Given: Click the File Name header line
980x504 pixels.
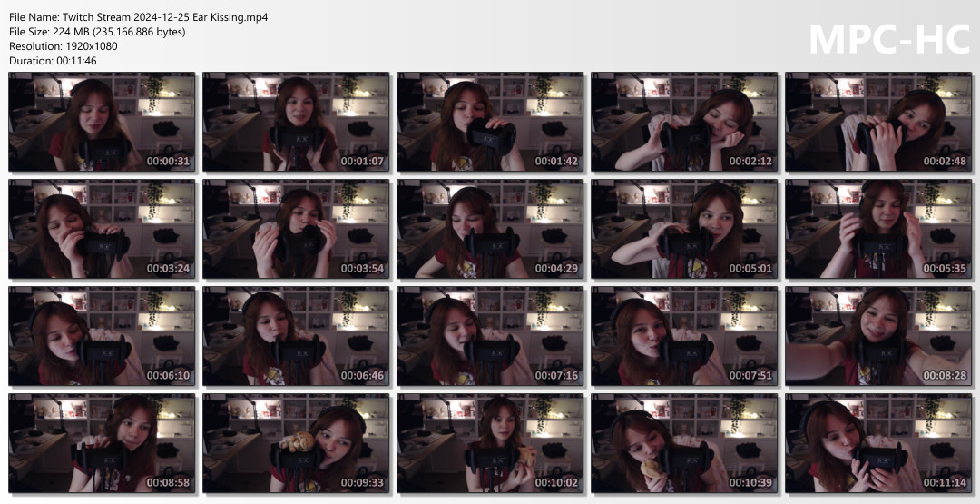Looking at the screenshot, I should (138, 17).
